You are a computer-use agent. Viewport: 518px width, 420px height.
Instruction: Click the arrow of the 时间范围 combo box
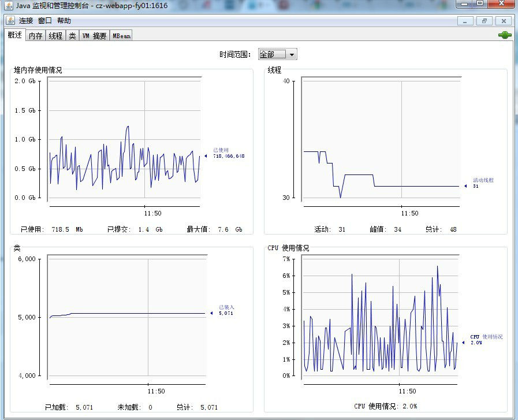[292, 54]
